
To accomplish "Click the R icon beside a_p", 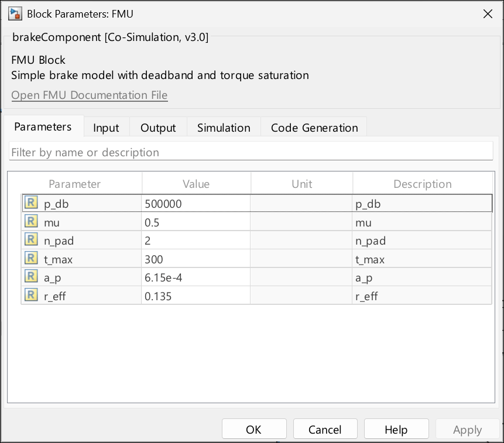I will click(31, 277).
